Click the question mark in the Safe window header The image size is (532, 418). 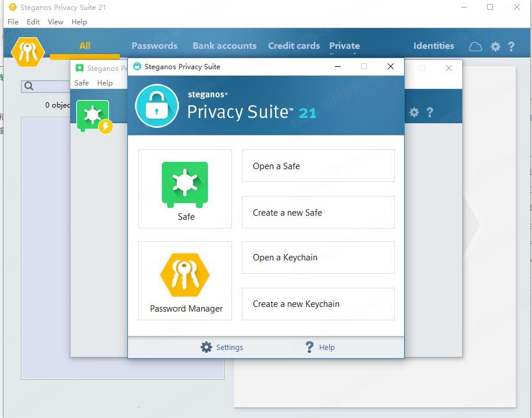(x=430, y=112)
